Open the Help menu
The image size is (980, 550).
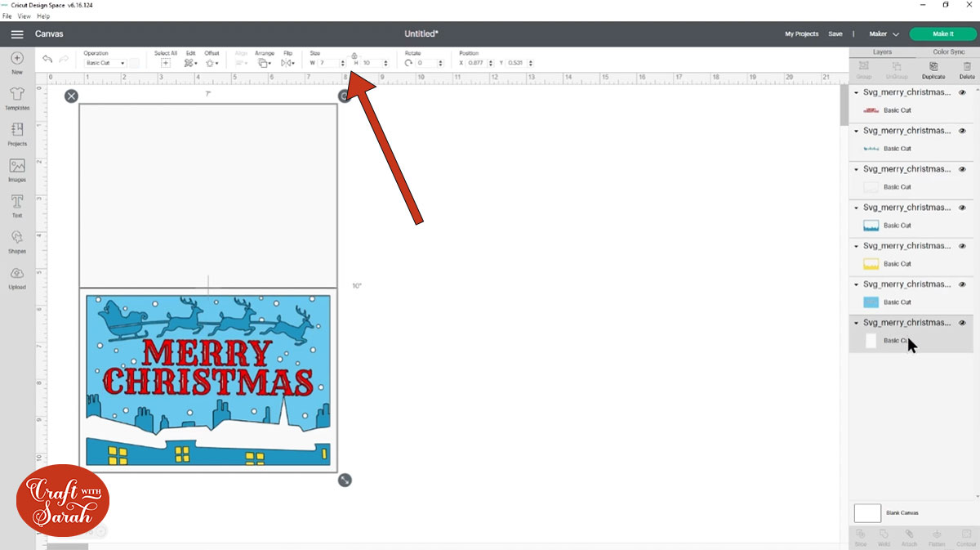tap(43, 16)
